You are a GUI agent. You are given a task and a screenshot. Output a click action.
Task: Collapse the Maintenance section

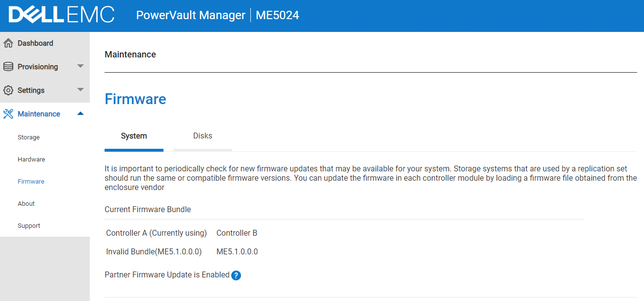80,113
